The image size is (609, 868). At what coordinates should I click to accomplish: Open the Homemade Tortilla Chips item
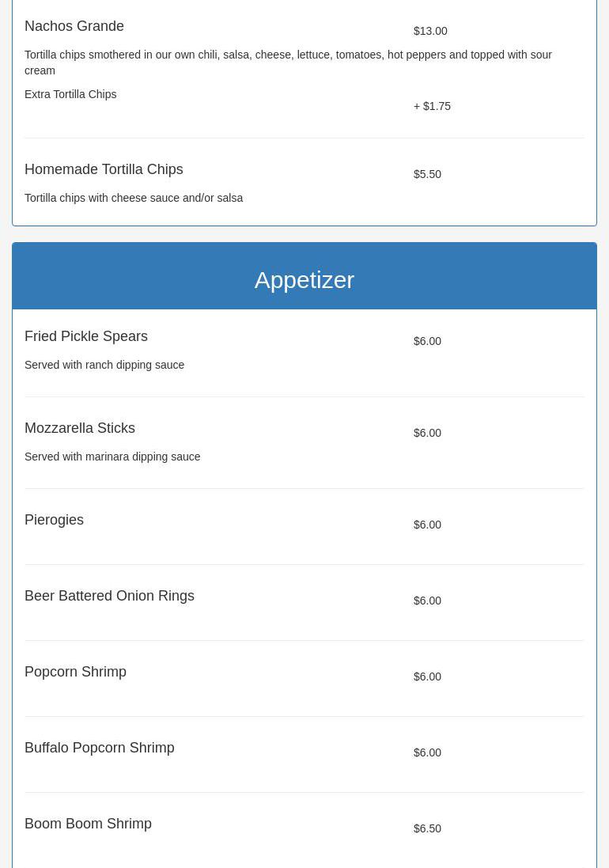tap(104, 169)
